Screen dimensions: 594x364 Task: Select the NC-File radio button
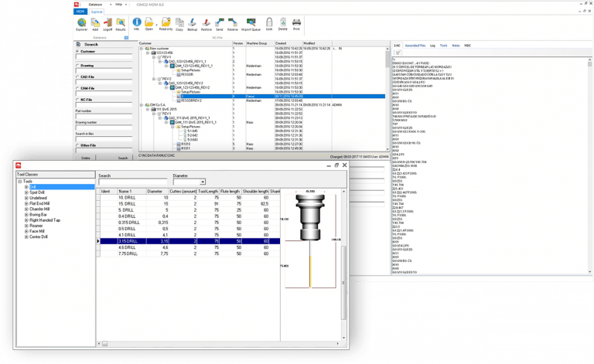(79, 100)
